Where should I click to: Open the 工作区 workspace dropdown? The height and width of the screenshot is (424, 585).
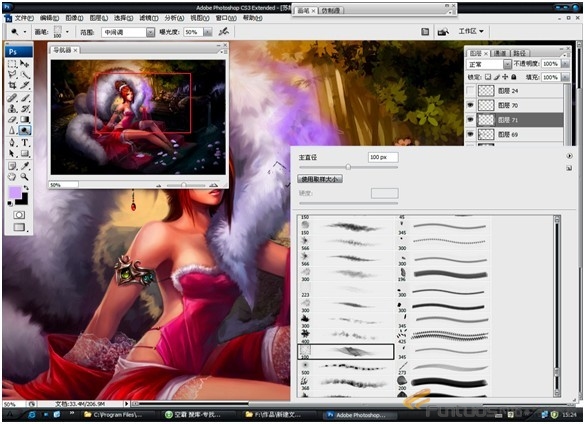pyautogui.click(x=471, y=31)
